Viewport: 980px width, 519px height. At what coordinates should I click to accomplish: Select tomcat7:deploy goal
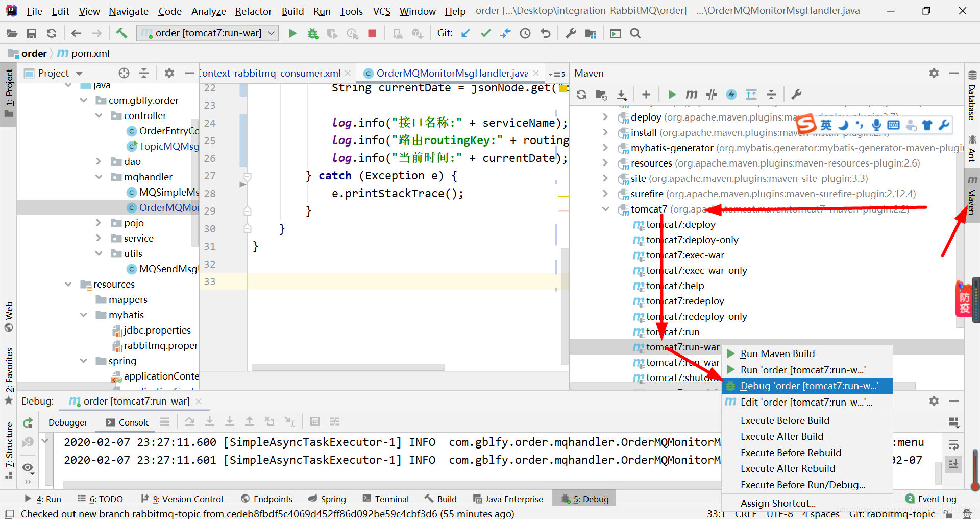click(x=680, y=224)
